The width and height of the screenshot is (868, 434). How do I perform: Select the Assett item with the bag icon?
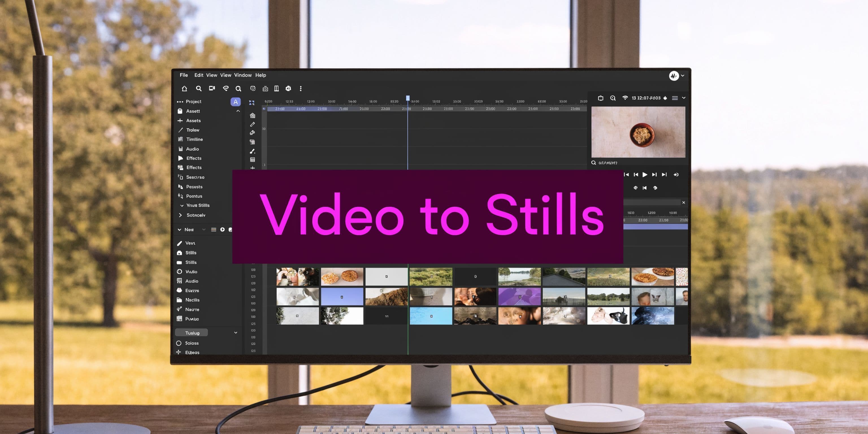pos(189,111)
